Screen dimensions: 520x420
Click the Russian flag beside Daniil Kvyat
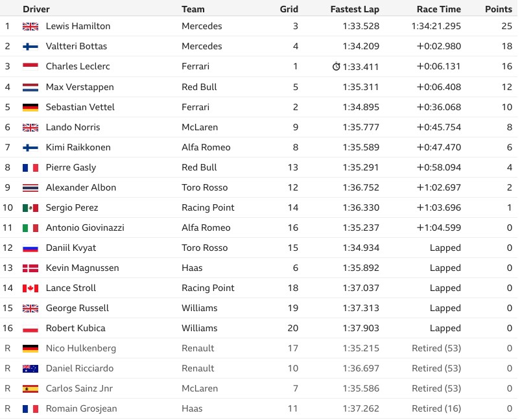(30, 248)
